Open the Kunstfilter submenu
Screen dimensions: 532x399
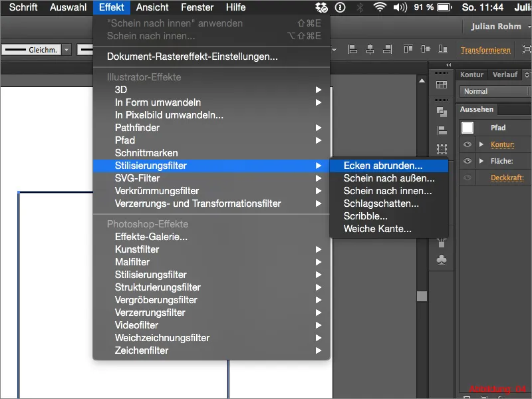[x=211, y=249]
